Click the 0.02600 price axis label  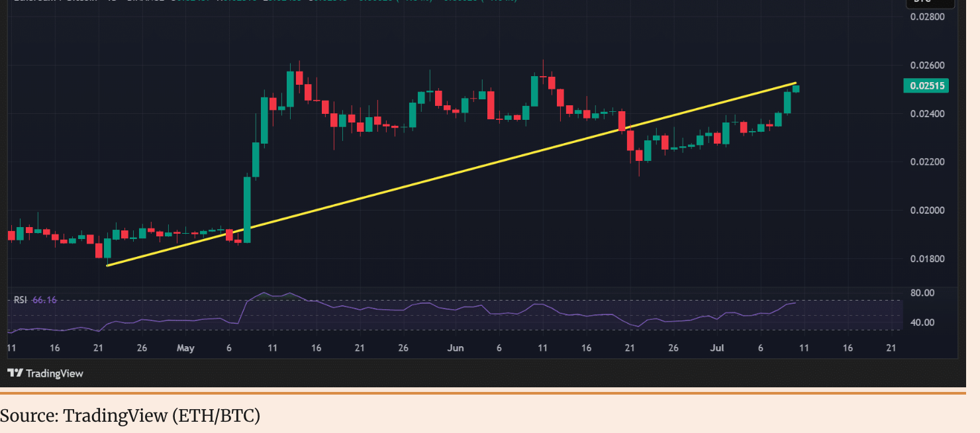pyautogui.click(x=926, y=66)
